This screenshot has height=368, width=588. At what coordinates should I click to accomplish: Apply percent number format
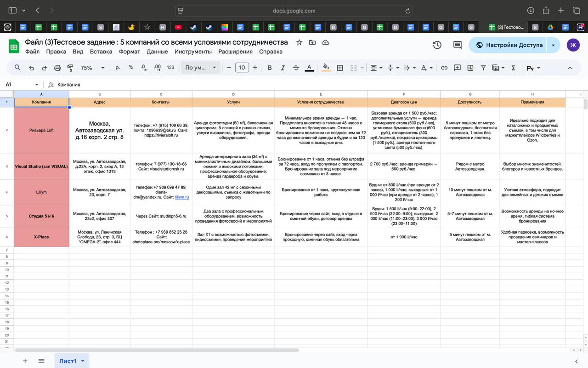pyautogui.click(x=131, y=68)
